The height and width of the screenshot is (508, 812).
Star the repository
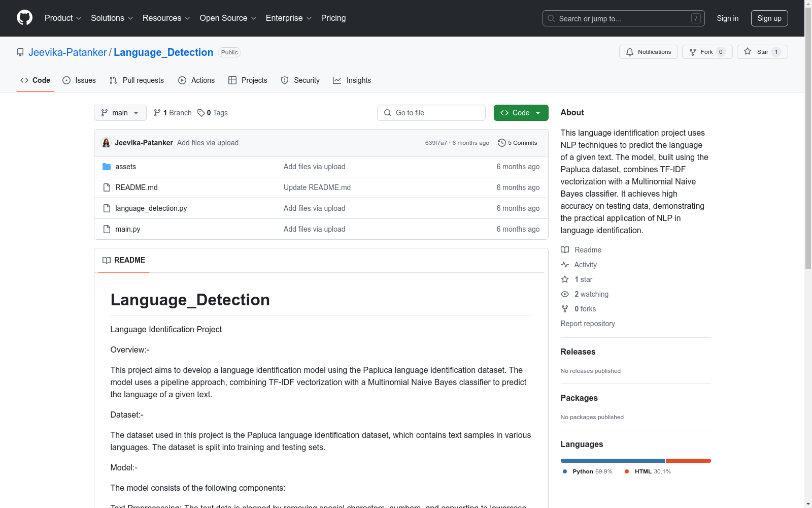762,52
